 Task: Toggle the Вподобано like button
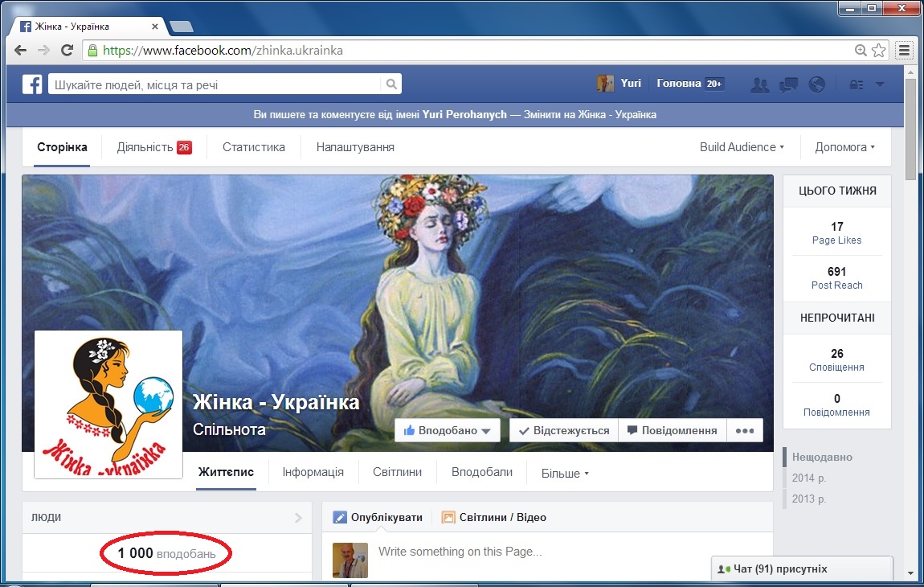coord(447,430)
